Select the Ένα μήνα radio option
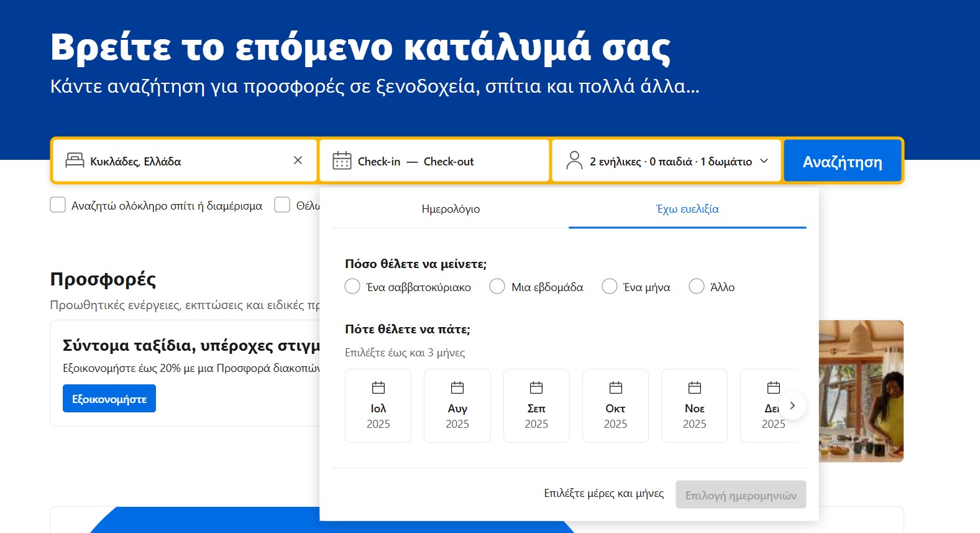This screenshot has height=533, width=980. click(x=610, y=287)
